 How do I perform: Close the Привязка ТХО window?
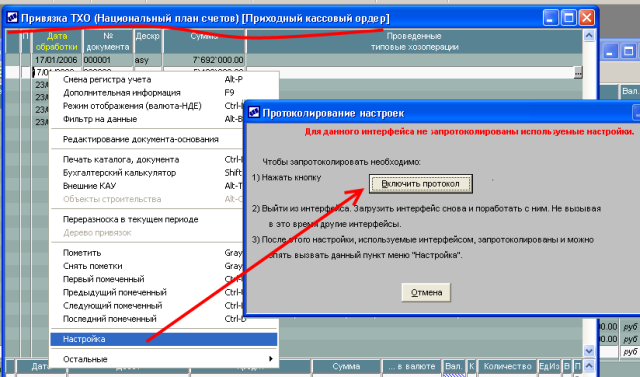pyautogui.click(x=587, y=18)
